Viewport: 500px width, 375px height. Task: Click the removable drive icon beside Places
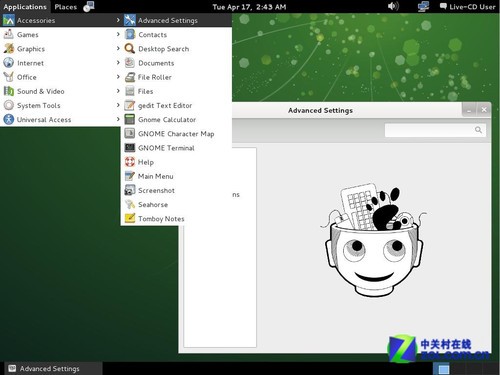[89, 6]
